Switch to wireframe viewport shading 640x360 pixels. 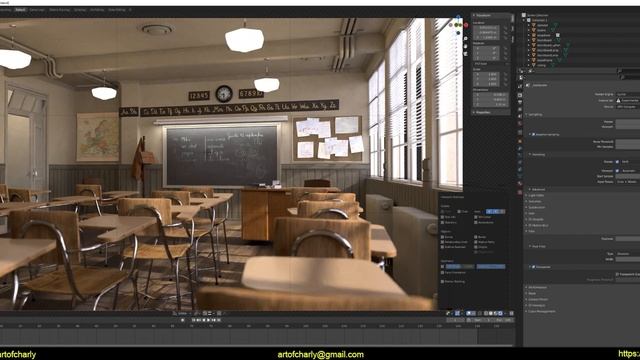[x=486, y=313]
